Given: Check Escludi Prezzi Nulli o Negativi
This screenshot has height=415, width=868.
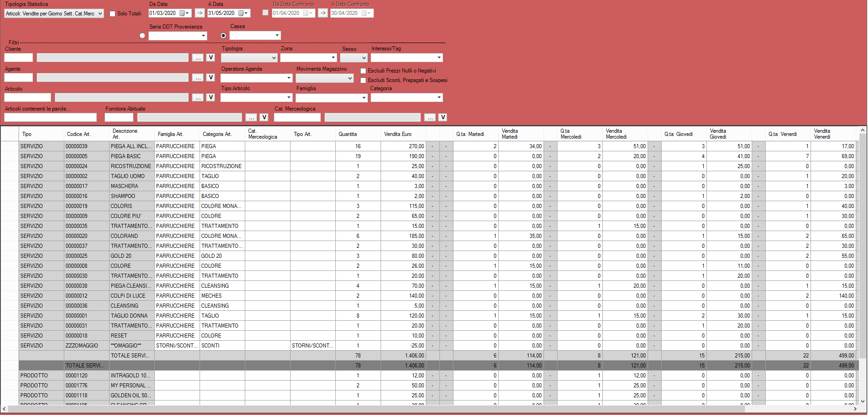Looking at the screenshot, I should (x=363, y=71).
